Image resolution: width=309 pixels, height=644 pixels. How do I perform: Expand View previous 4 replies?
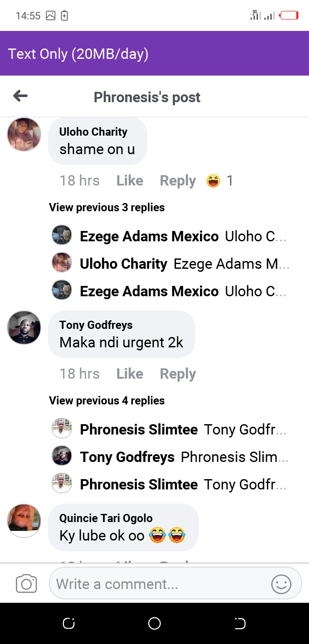107,401
